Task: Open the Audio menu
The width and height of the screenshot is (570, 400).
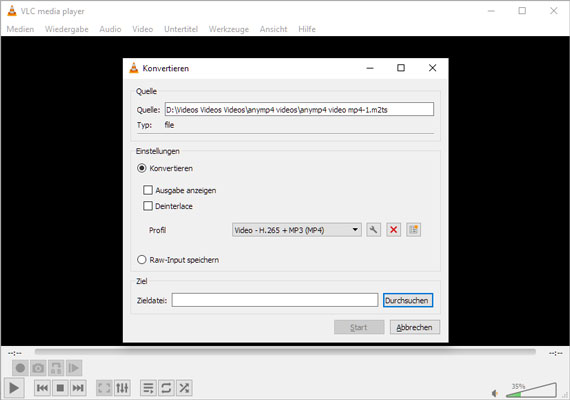Action: pyautogui.click(x=110, y=29)
